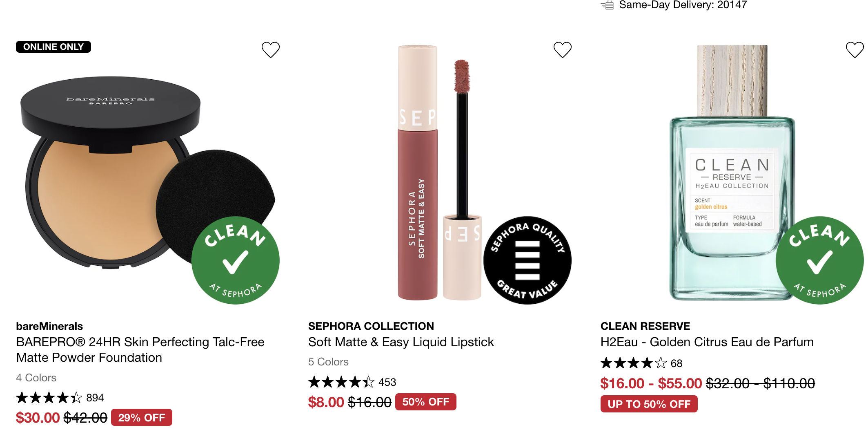Screen dimensions: 868x430
Task: Add Clean Reserve perfume to loves
Action: [855, 49]
